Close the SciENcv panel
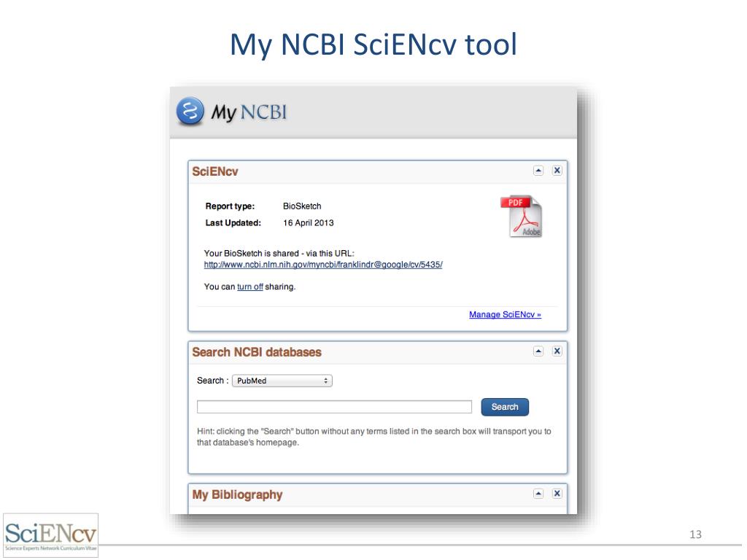 [x=557, y=171]
